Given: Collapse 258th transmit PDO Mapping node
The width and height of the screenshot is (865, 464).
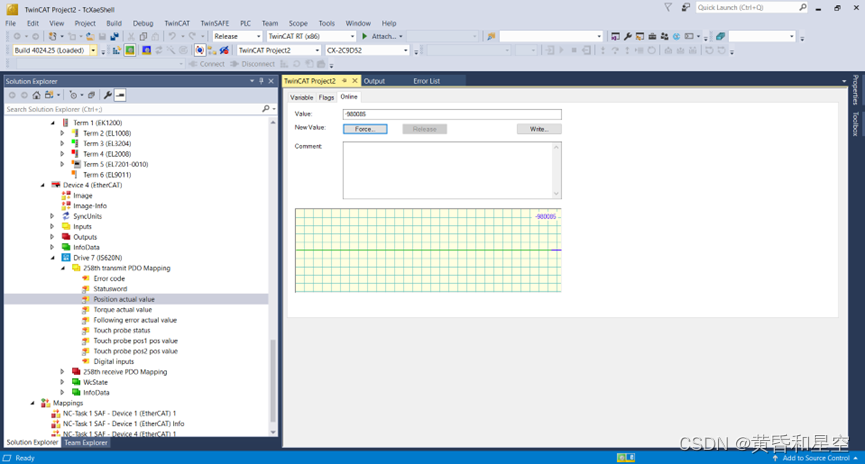Looking at the screenshot, I should [x=63, y=268].
